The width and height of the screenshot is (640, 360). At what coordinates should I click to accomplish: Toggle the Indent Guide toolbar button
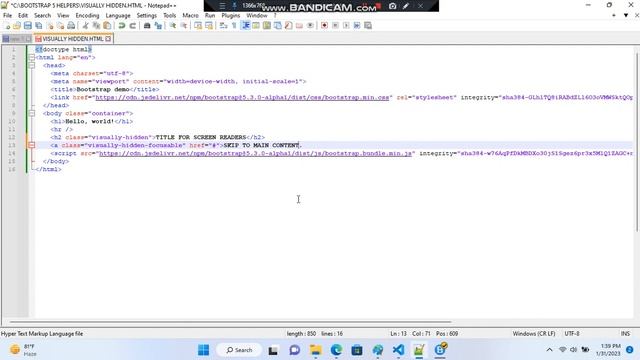246,25
